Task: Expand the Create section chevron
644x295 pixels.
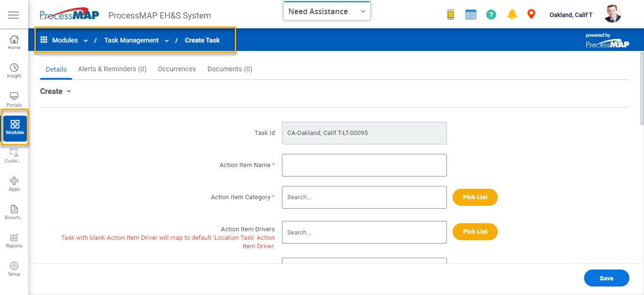Action: pos(69,91)
